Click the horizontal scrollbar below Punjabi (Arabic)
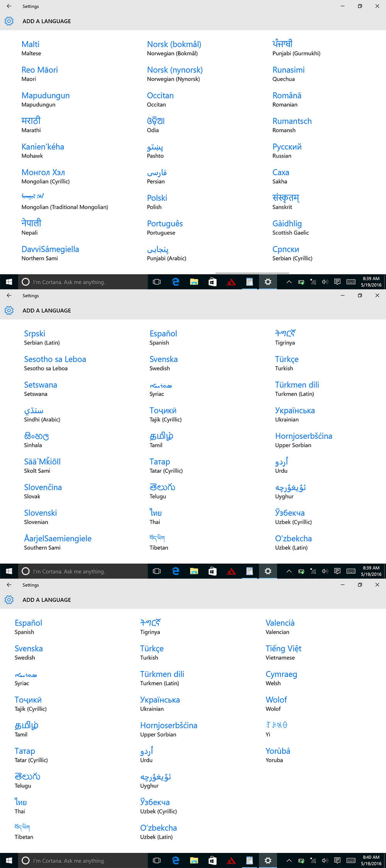The image size is (386, 868). [x=252, y=273]
